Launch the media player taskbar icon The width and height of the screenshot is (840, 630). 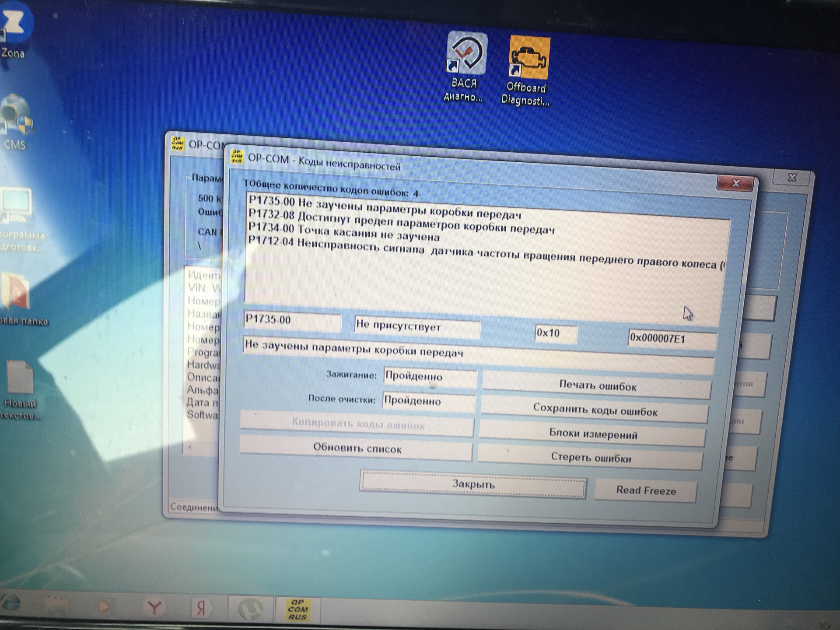[104, 606]
